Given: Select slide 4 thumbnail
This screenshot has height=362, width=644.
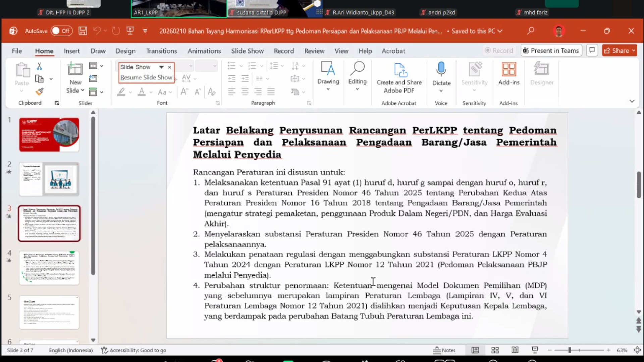Looking at the screenshot, I should pos(49,268).
